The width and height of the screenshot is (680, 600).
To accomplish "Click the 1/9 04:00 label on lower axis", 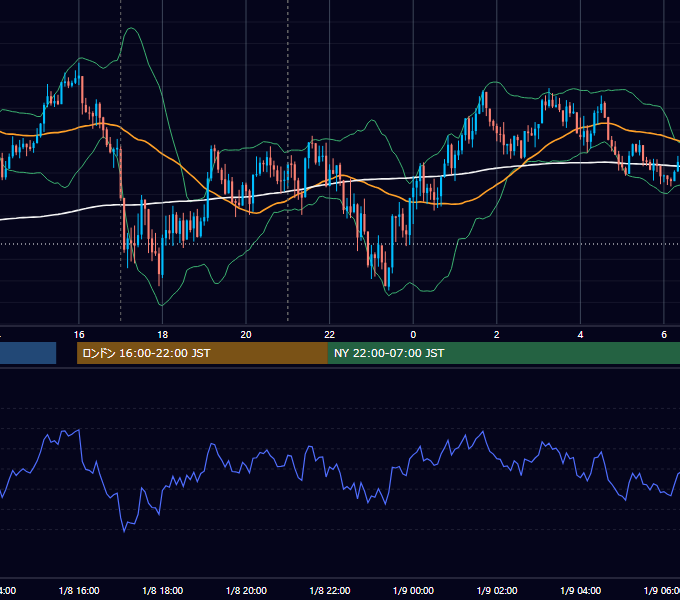I will tap(580, 590).
